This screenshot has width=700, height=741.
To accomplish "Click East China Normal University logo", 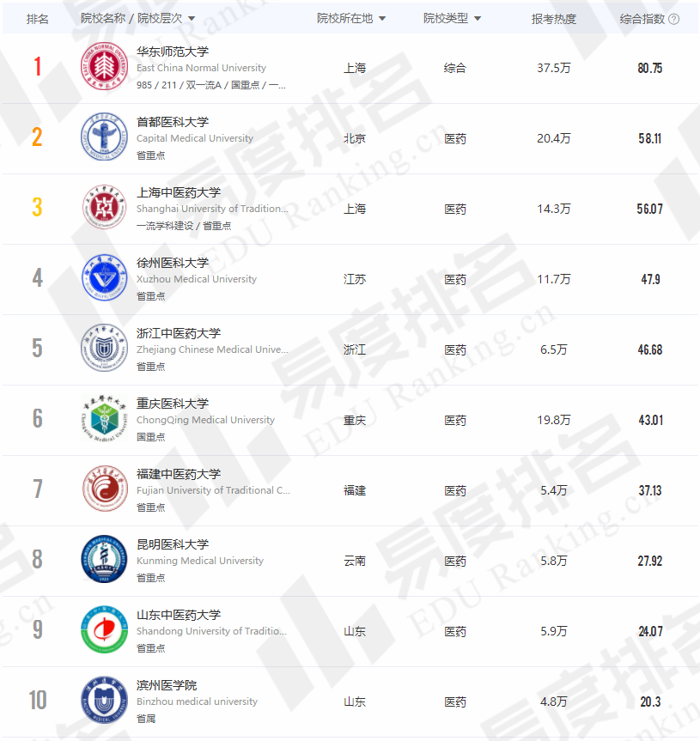I will (104, 67).
